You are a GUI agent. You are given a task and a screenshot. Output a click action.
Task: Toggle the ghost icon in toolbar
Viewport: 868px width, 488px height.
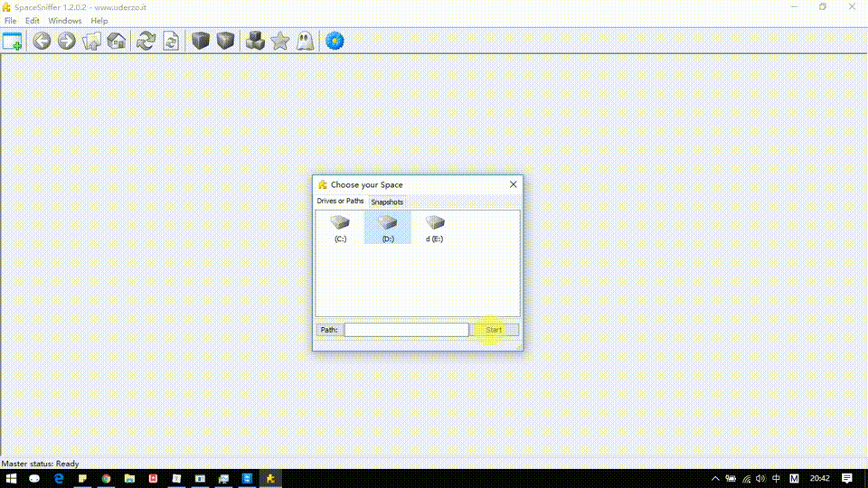pyautogui.click(x=306, y=42)
